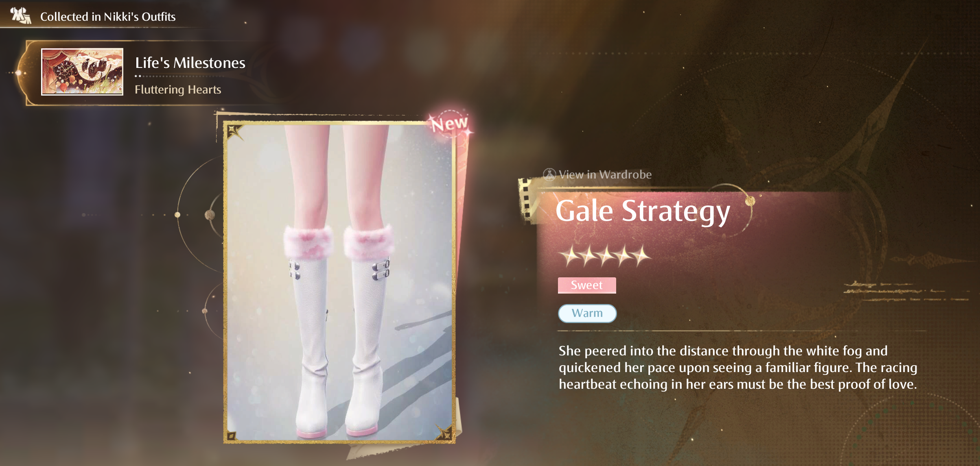
Task: Click the wardrobe icon next to View in Wardrobe
Action: tap(549, 174)
